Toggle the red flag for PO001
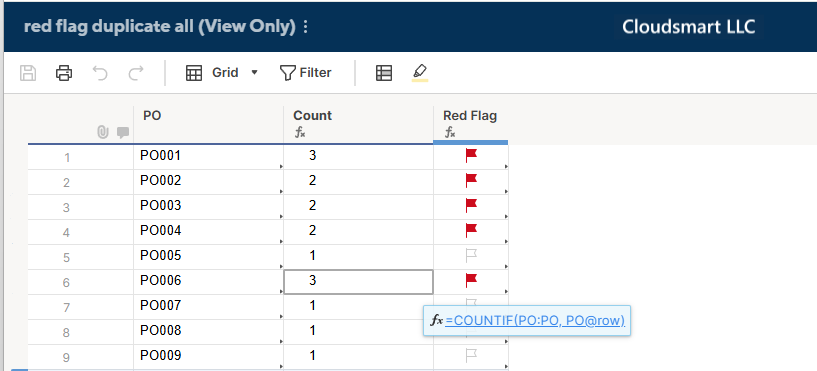The width and height of the screenshot is (817, 371). click(x=472, y=155)
